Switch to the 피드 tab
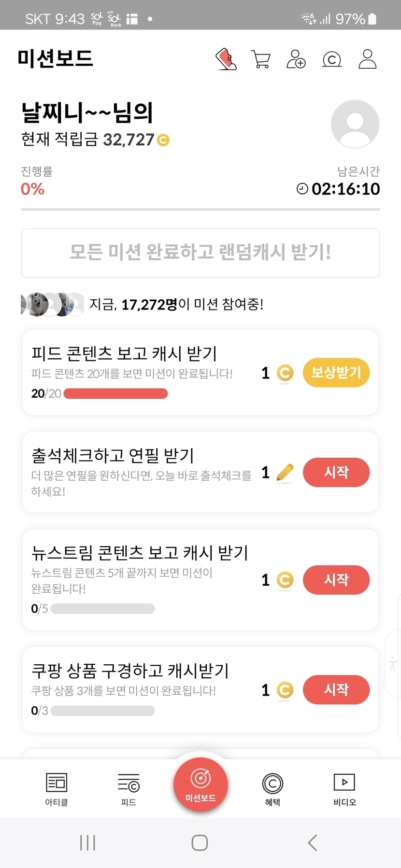Image resolution: width=401 pixels, height=868 pixels. pos(129,788)
